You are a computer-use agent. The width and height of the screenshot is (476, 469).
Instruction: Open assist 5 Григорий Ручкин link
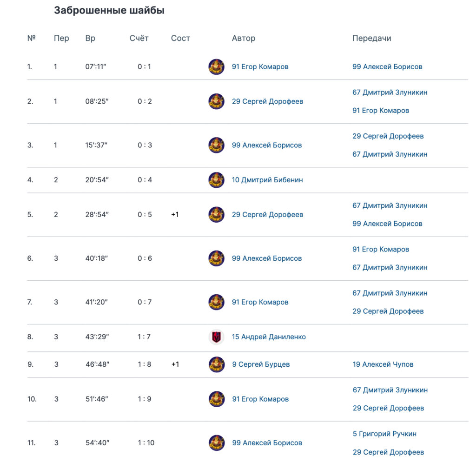pyautogui.click(x=384, y=434)
